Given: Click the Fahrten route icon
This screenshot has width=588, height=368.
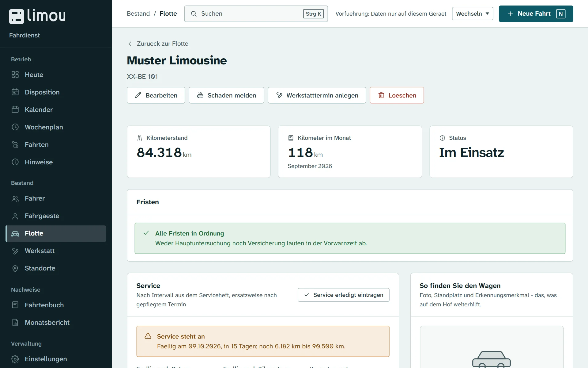Looking at the screenshot, I should tap(15, 144).
